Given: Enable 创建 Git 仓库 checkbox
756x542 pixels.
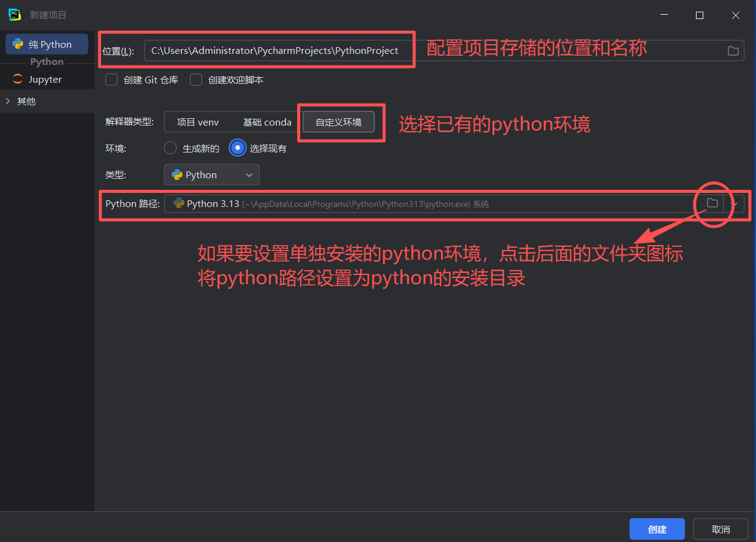Looking at the screenshot, I should click(x=112, y=80).
